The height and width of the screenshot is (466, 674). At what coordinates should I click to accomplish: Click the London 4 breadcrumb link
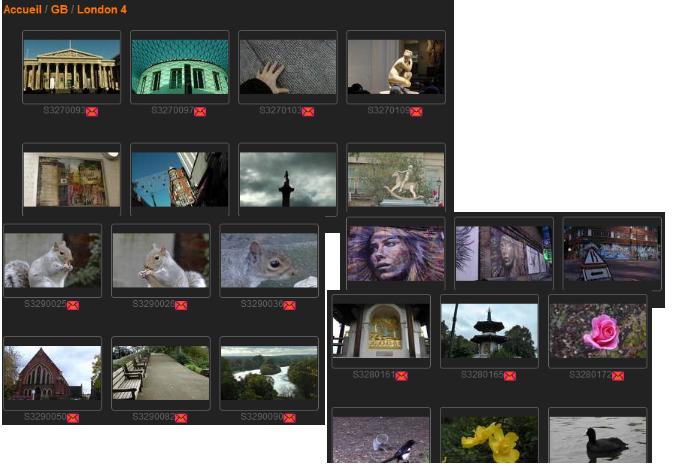[x=102, y=9]
